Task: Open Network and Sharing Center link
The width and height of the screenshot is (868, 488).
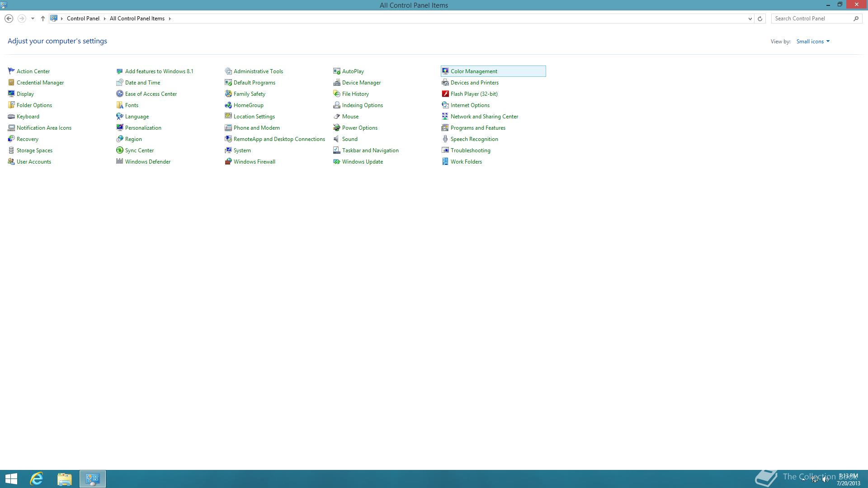Action: 484,117
